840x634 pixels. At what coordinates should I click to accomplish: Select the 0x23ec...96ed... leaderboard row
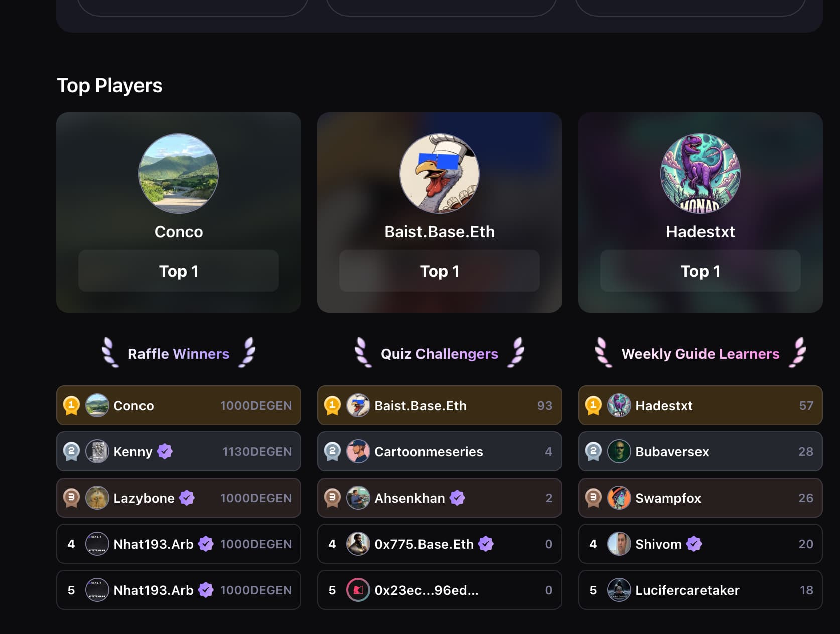440,590
